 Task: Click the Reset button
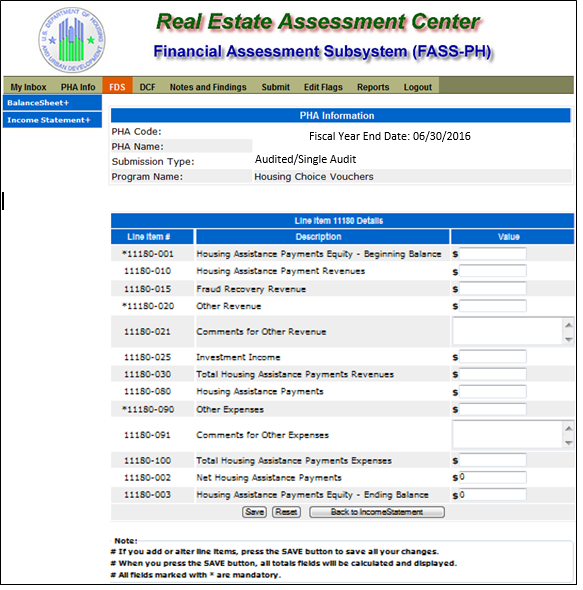[x=286, y=512]
